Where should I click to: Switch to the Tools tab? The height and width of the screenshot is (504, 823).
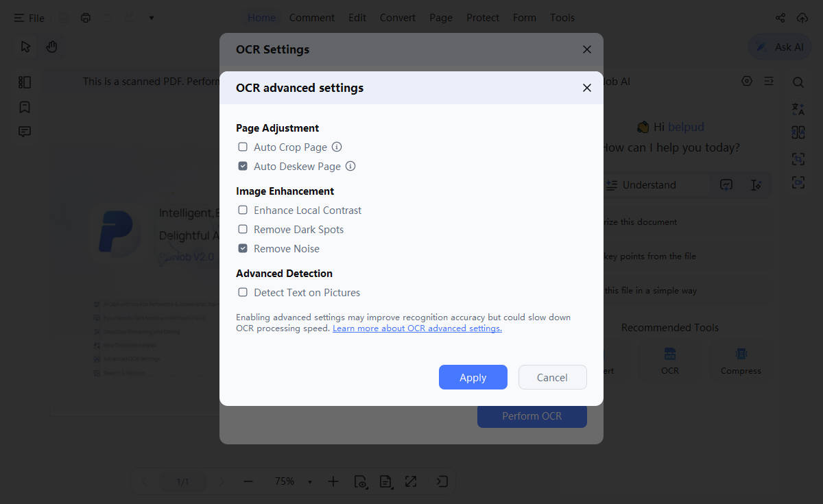[562, 18]
